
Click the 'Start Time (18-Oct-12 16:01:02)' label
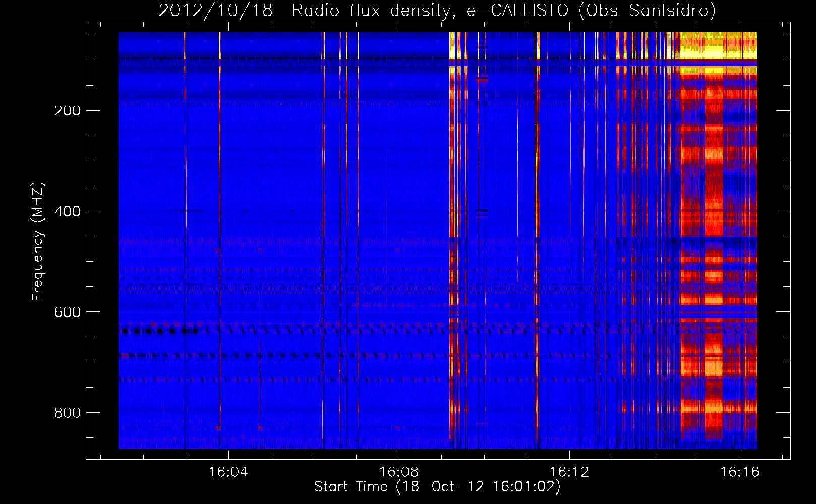coord(437,487)
